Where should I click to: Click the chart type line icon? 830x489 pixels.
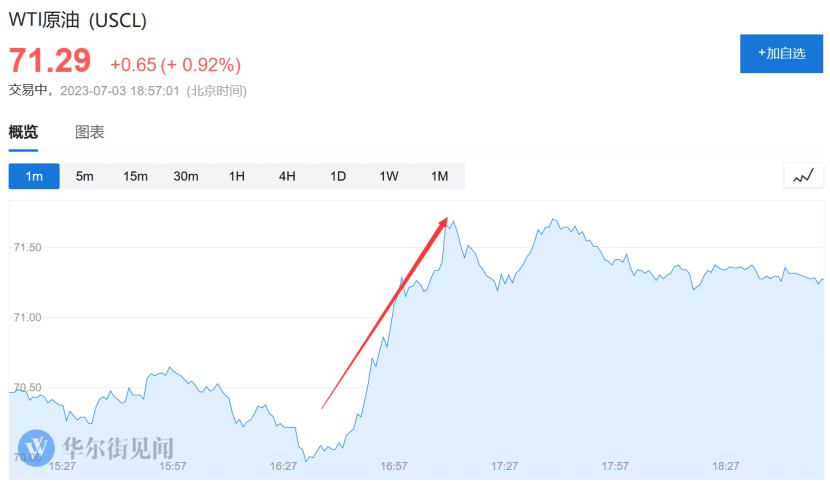coord(802,176)
